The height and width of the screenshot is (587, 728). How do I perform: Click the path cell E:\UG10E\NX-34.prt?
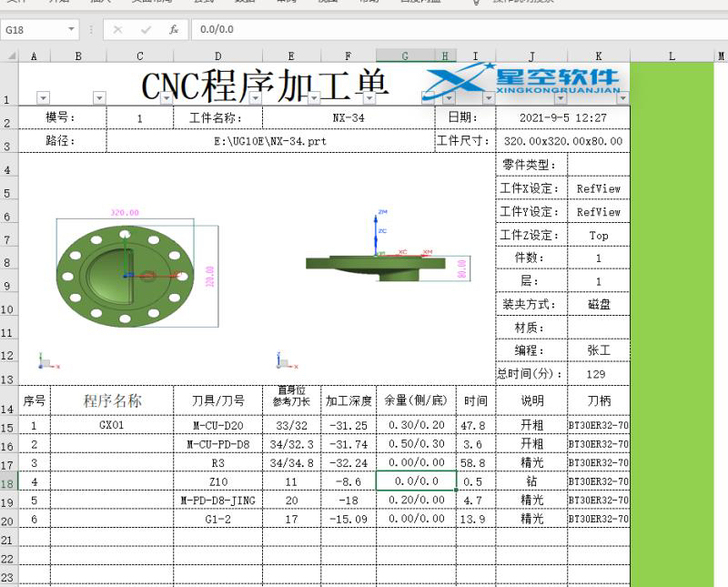270,141
